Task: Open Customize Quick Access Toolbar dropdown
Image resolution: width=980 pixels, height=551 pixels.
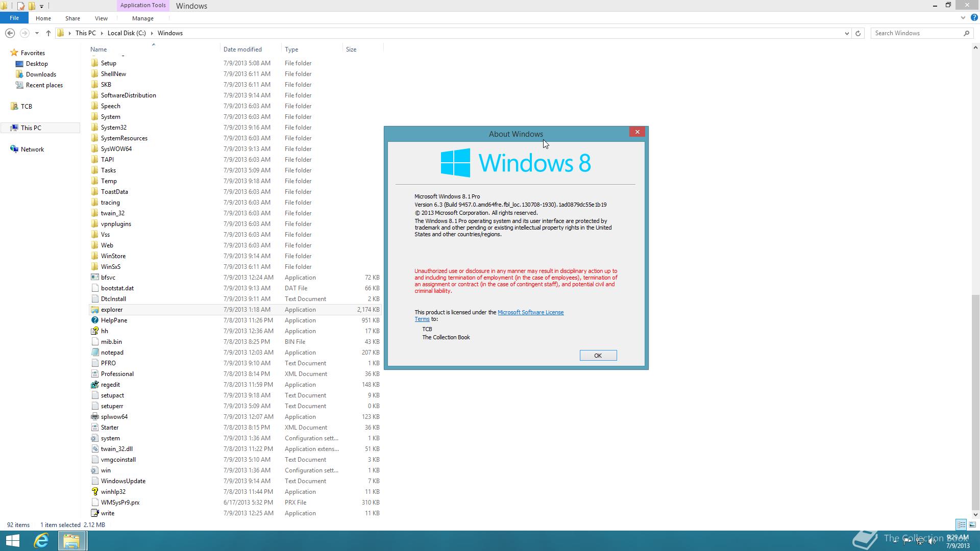Action: [x=41, y=6]
